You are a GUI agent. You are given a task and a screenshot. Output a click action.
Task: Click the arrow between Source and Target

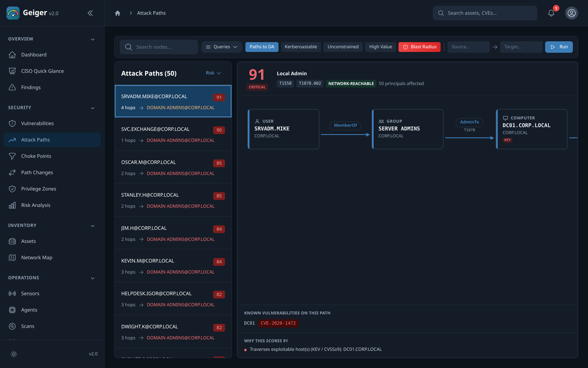click(x=495, y=47)
